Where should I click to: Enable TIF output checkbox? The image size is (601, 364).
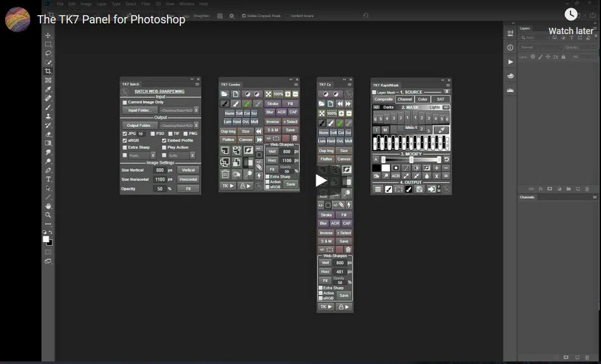[x=170, y=133]
